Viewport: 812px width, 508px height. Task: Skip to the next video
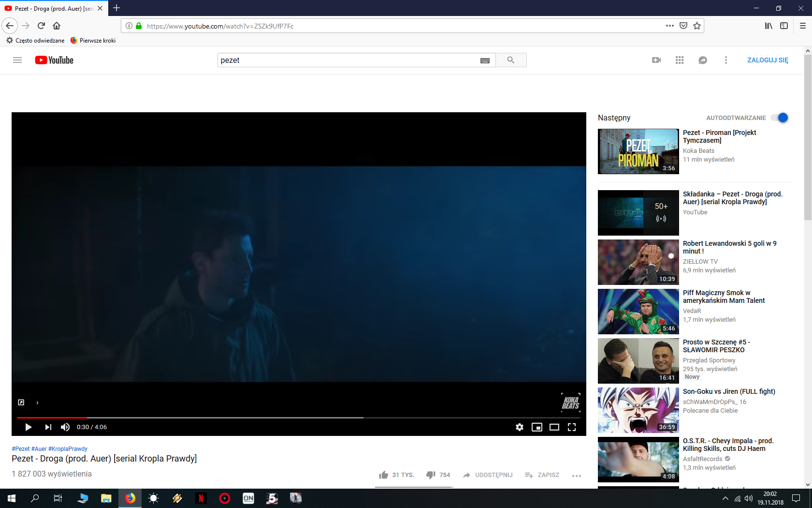tap(48, 427)
